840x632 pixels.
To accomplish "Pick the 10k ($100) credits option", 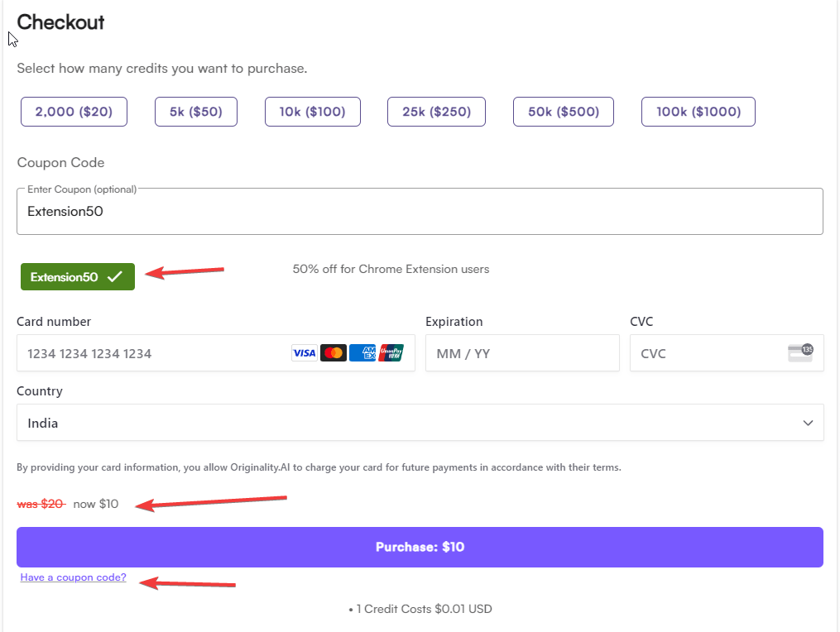I will [312, 111].
